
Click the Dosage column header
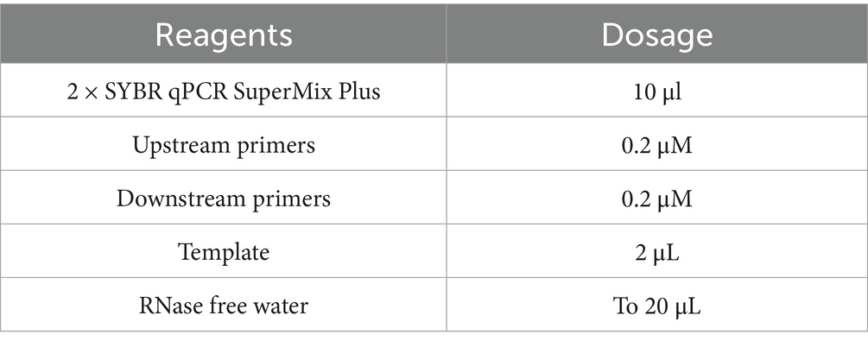pos(656,36)
